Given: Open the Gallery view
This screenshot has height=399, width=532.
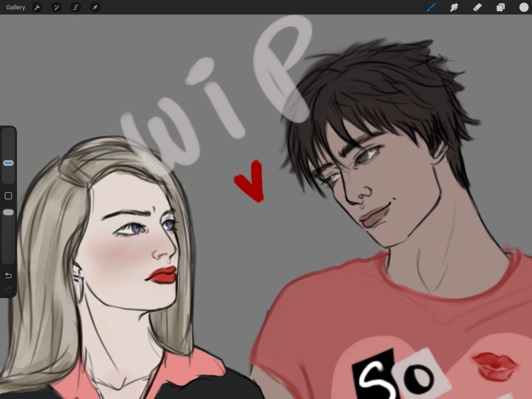Looking at the screenshot, I should [15, 7].
